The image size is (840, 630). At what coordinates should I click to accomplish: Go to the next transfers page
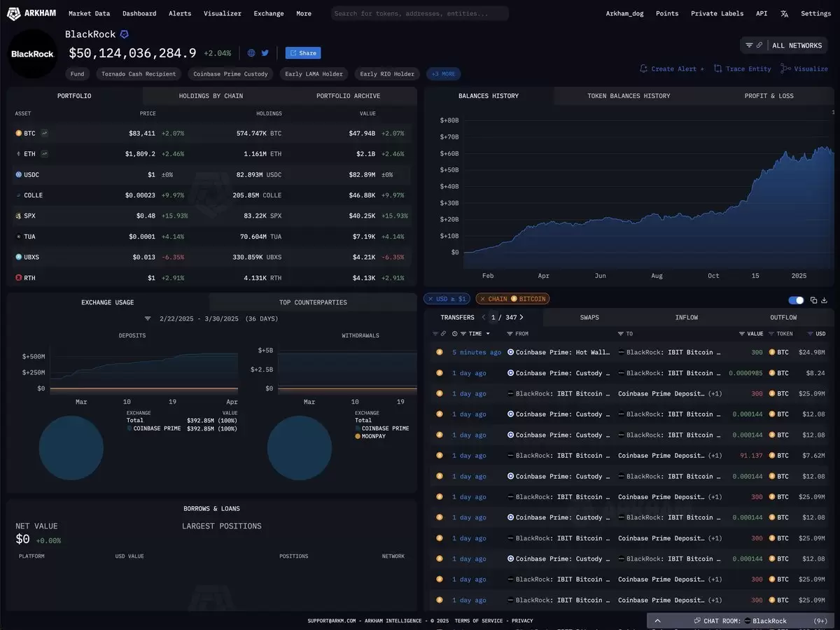click(x=521, y=318)
